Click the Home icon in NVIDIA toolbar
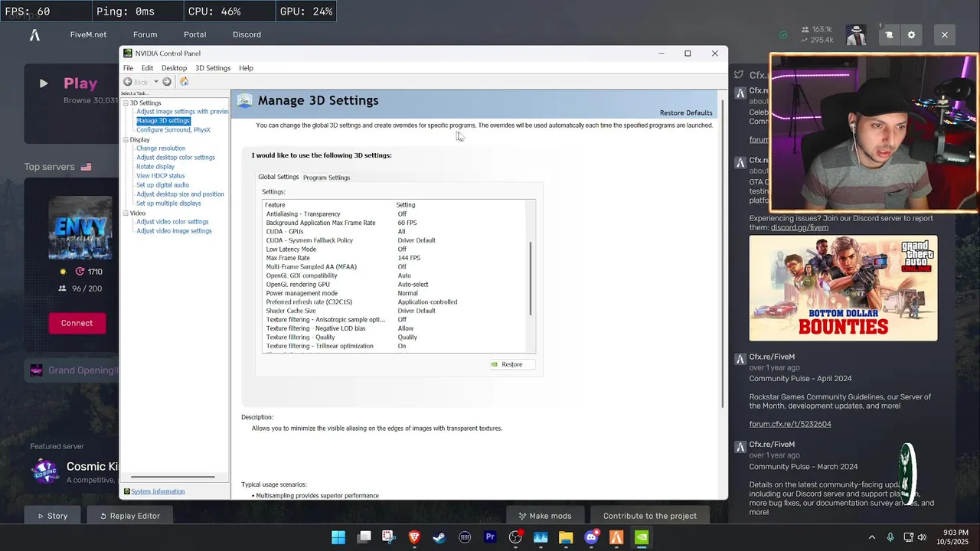The image size is (980, 551). 184,82
